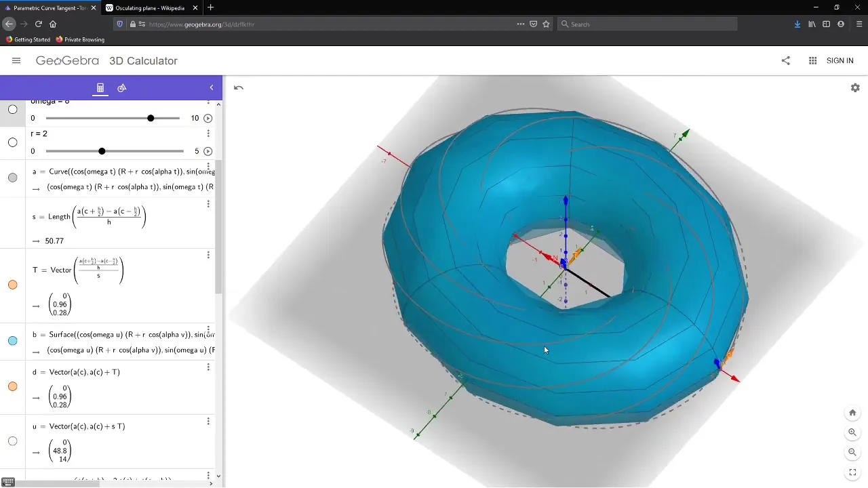The height and width of the screenshot is (488, 868).
Task: Switch to the Tools tab icon
Action: pos(122,88)
